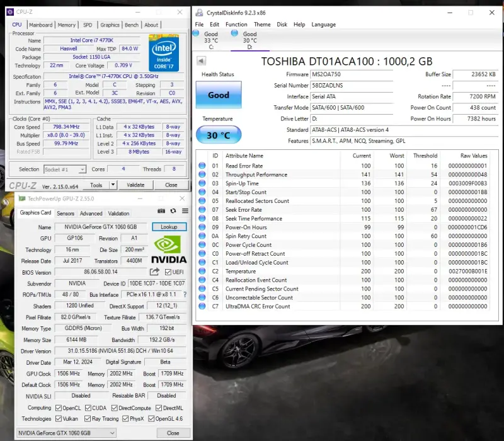The height and width of the screenshot is (441, 504).
Task: Click the 30 °C temperature indicator
Action: (219, 135)
